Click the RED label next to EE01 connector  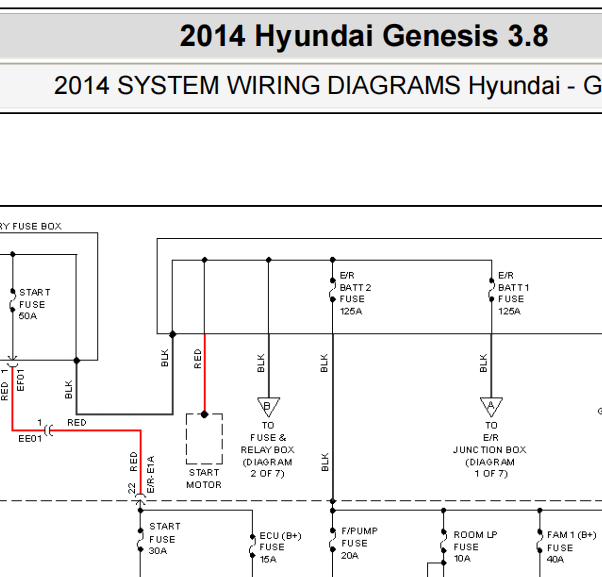77,423
